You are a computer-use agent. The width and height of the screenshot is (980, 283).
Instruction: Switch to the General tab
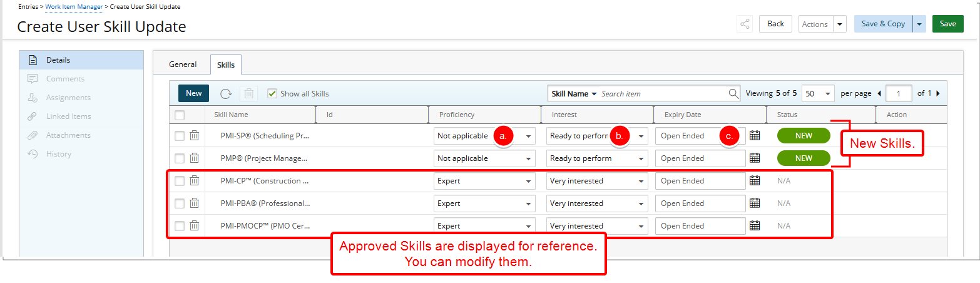[183, 64]
